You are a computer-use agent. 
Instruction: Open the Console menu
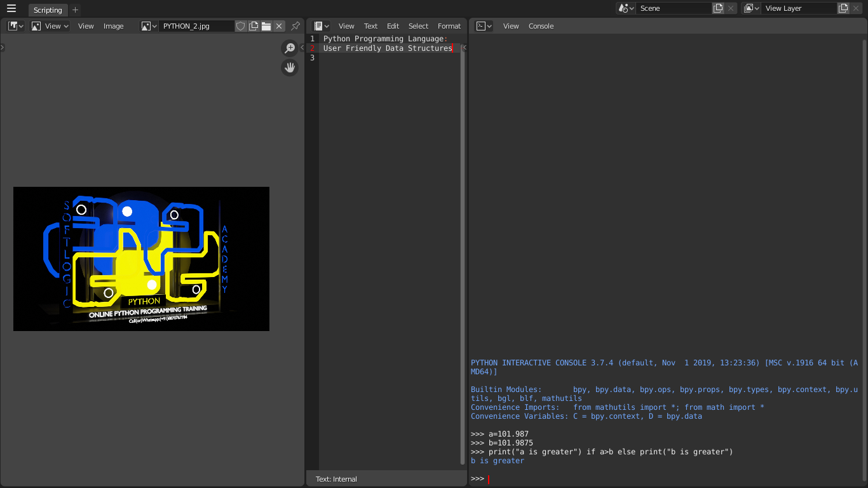pyautogui.click(x=541, y=26)
